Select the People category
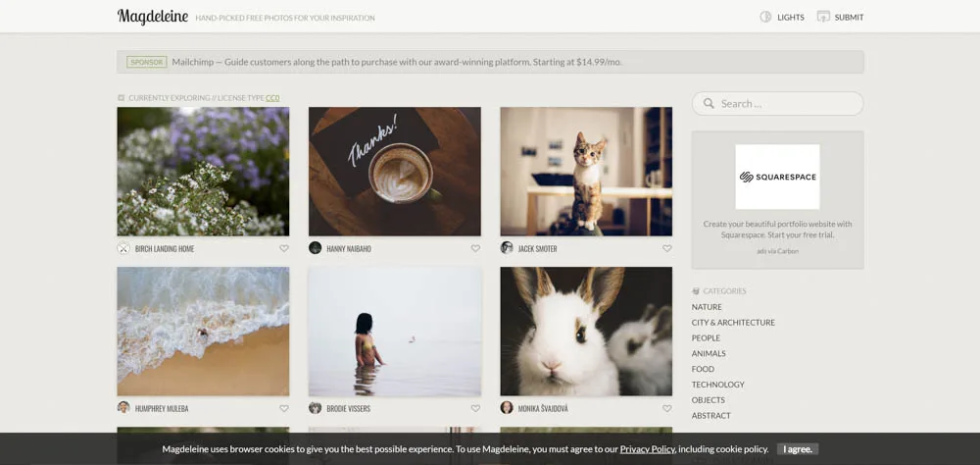 (x=706, y=337)
